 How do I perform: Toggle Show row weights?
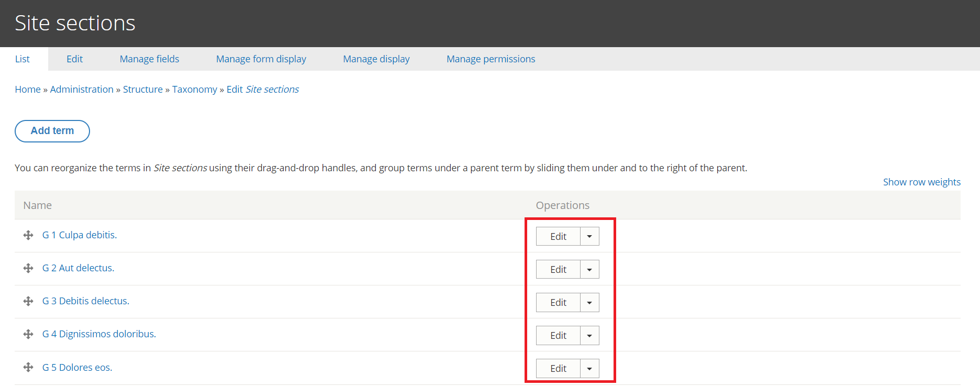coord(921,182)
